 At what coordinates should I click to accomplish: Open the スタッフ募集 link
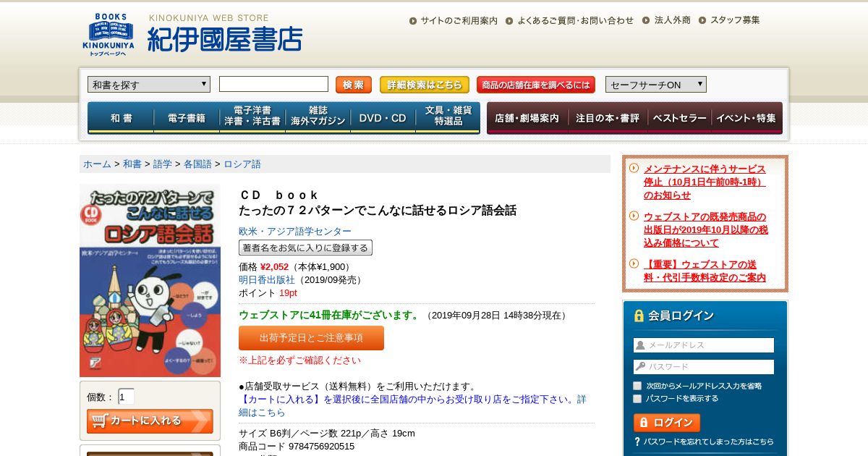tap(735, 20)
